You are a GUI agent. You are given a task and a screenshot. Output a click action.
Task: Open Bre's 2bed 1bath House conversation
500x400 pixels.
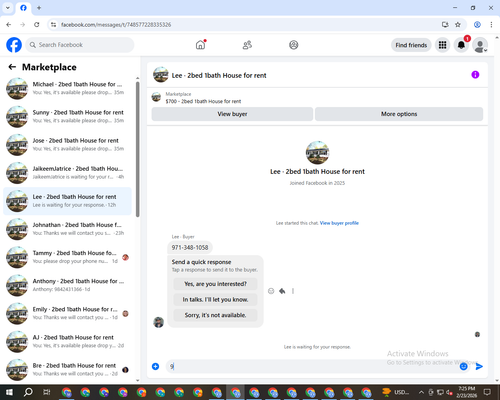[67, 370]
